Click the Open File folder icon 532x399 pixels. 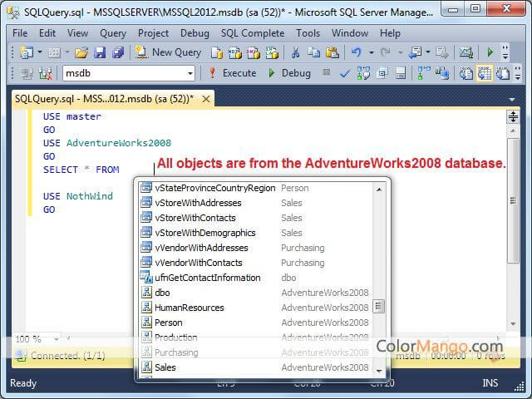(x=81, y=52)
